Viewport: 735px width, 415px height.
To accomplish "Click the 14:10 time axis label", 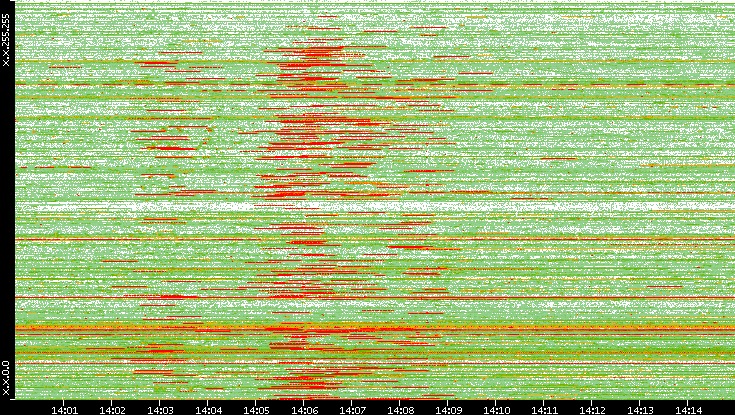I will [496, 410].
